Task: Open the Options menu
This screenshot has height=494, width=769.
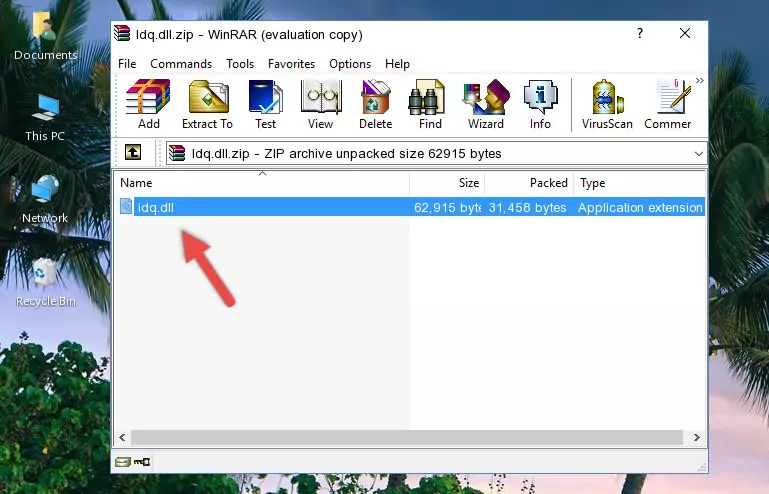Action: [x=350, y=64]
